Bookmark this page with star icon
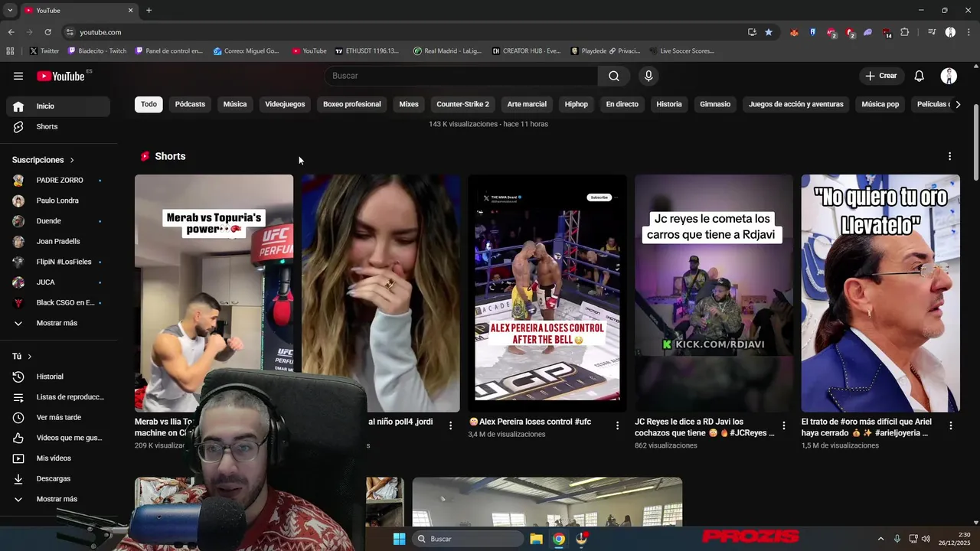The image size is (980, 551). click(769, 32)
